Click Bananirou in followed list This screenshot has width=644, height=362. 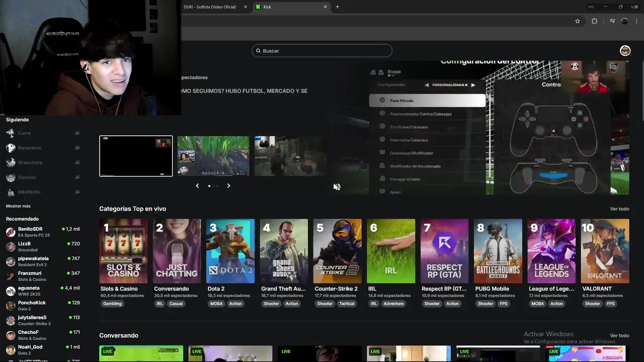[30, 148]
